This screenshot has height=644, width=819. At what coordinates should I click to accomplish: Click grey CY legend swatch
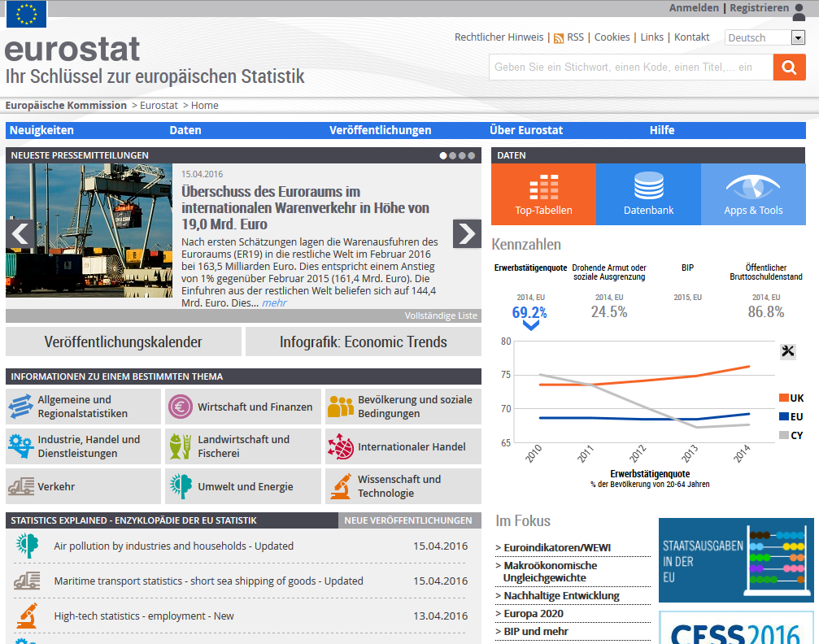[x=783, y=435]
